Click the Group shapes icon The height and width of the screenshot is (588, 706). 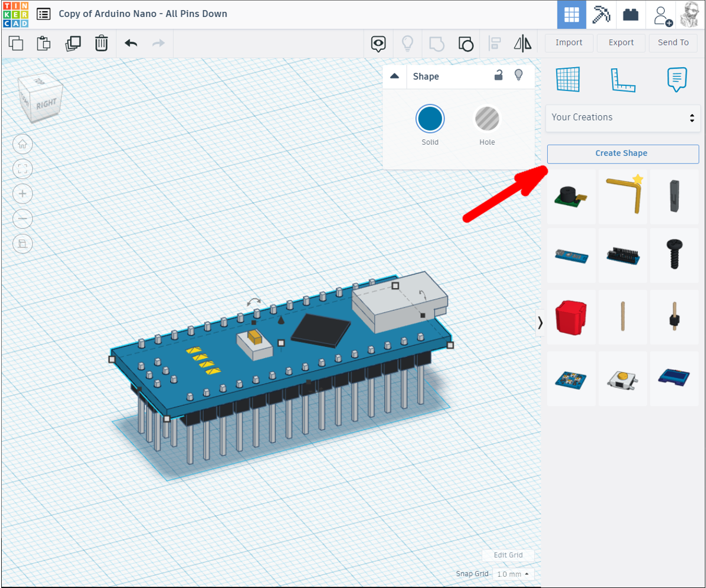(x=437, y=44)
